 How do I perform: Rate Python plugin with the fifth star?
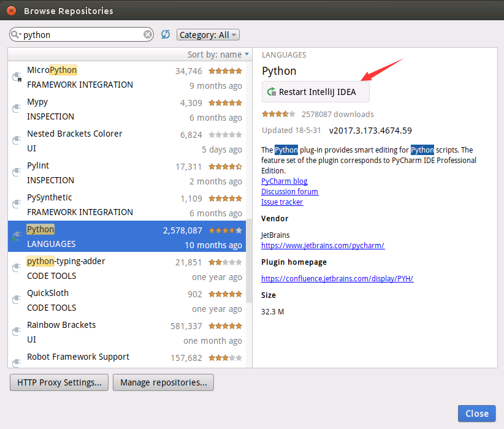pyautogui.click(x=291, y=113)
